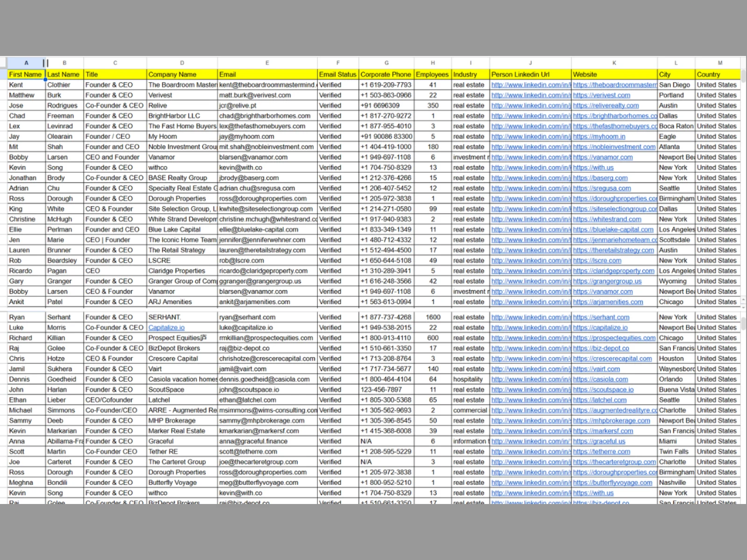The height and width of the screenshot is (560, 747).
Task: Select the email jamil@vairt.com
Action: tap(243, 369)
